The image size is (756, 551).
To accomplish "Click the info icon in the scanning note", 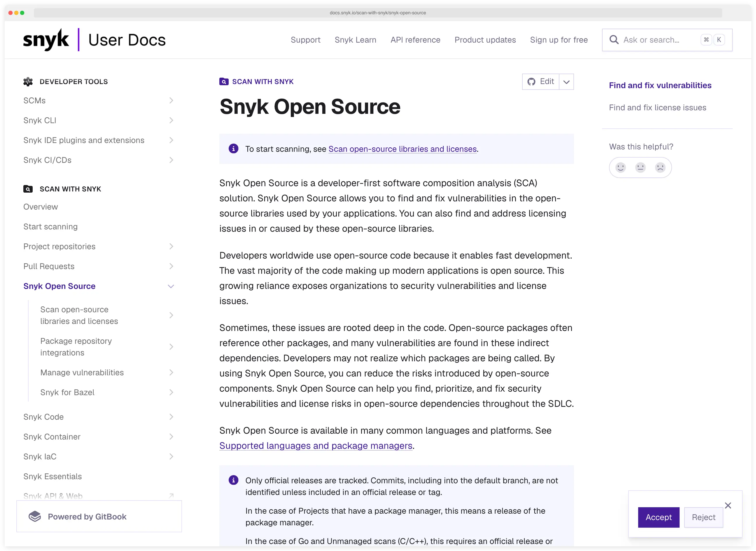I will click(x=233, y=149).
